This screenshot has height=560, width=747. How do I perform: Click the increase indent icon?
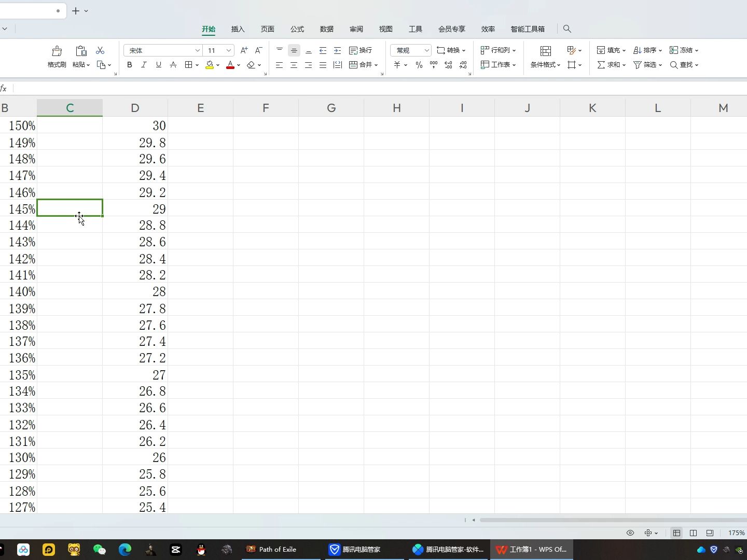click(x=337, y=50)
